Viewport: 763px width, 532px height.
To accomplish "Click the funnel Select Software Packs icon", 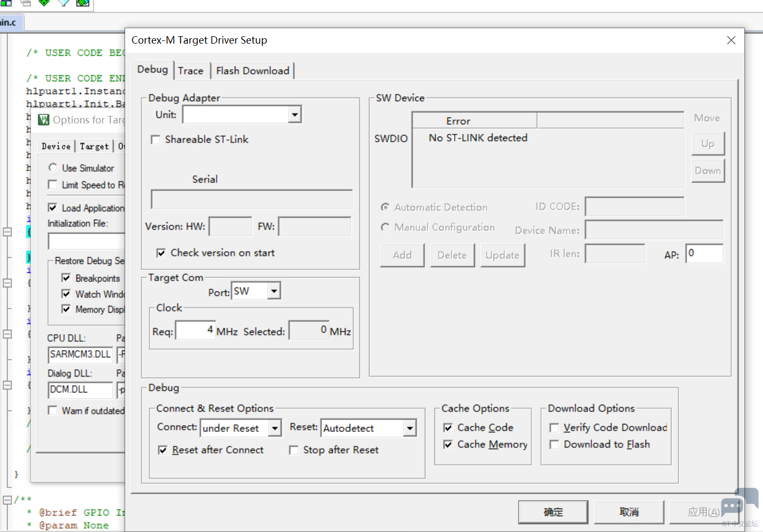I will 63,3.
